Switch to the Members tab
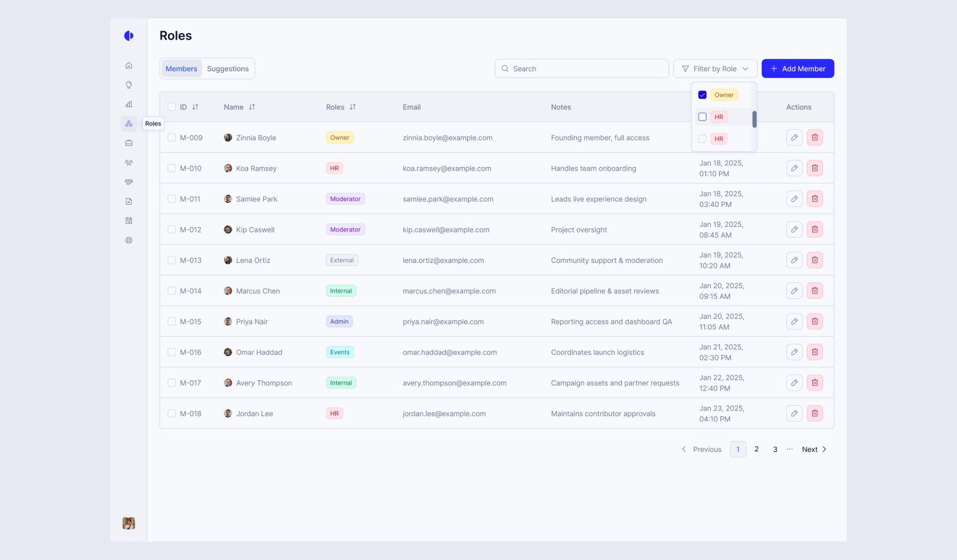The image size is (957, 560). click(x=181, y=68)
